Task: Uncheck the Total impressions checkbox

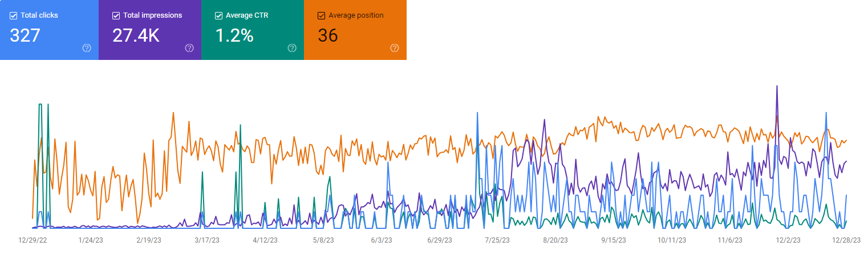Action: tap(116, 15)
